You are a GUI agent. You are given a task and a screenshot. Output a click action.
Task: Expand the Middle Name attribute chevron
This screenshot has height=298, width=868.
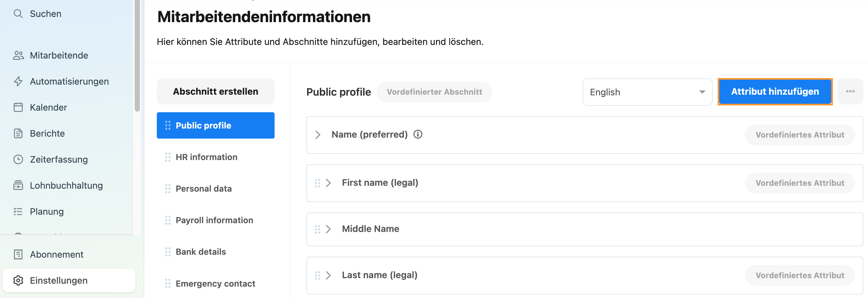(x=328, y=229)
